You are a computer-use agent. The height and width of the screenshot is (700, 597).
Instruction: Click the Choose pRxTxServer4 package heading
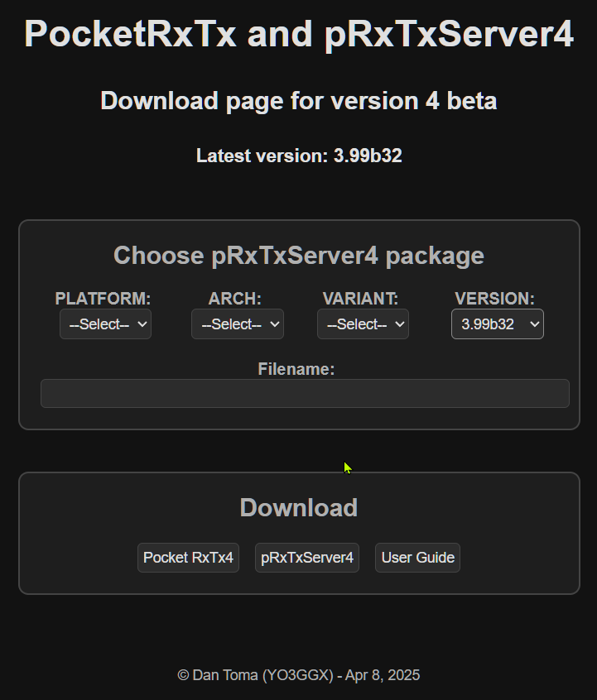tap(298, 256)
